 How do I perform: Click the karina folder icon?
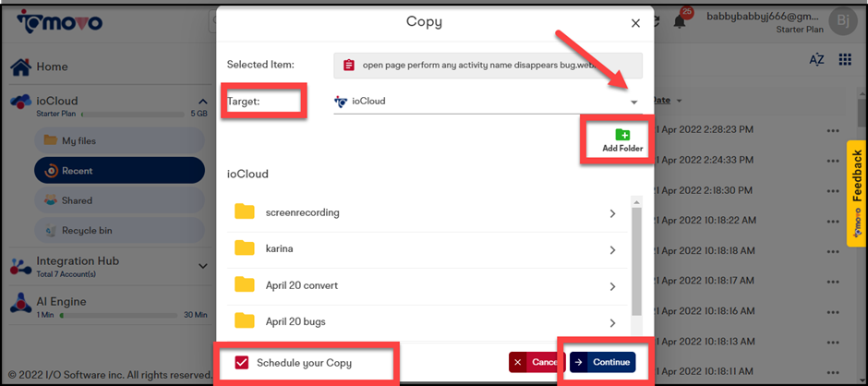[x=244, y=248]
